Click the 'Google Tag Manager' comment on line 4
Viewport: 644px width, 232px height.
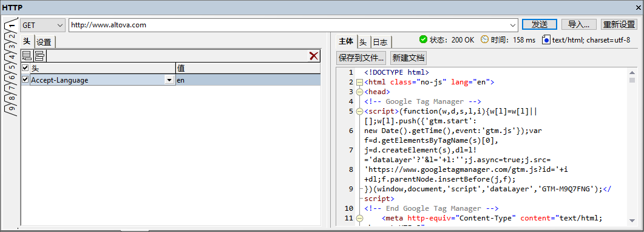425,101
